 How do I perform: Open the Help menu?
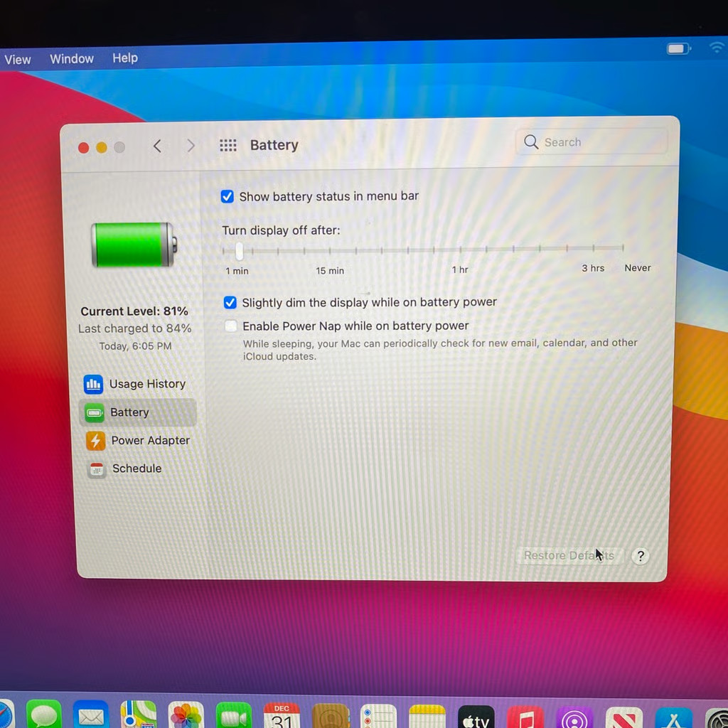coord(125,58)
